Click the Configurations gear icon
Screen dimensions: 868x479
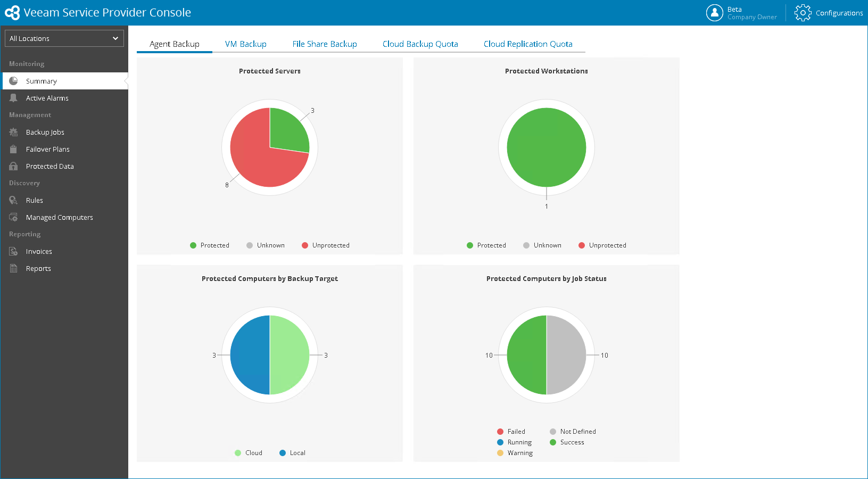tap(803, 13)
